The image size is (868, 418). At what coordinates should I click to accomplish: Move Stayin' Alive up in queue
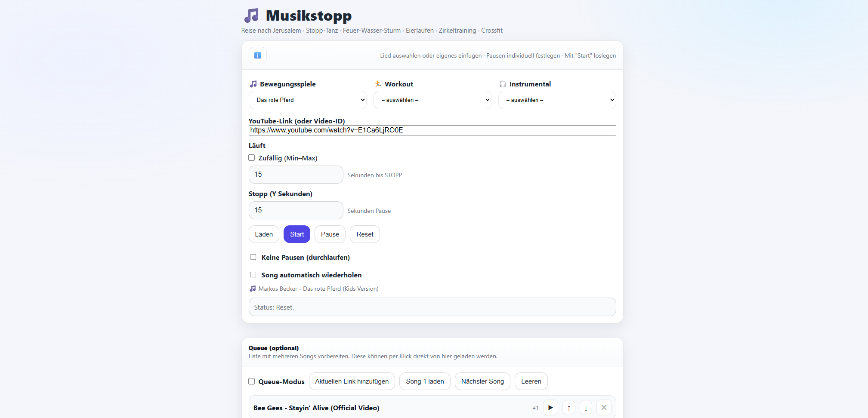click(x=568, y=407)
